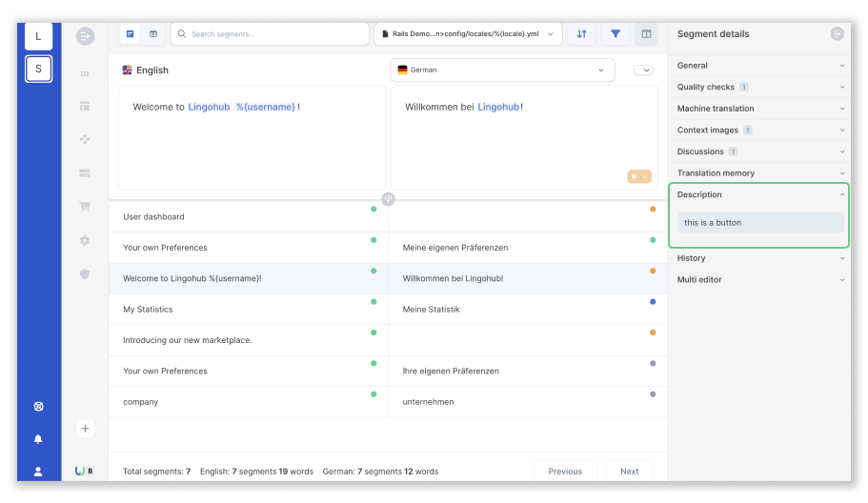Image resolution: width=868 pixels, height=503 pixels.
Task: Open the small chevron dropdown beside German
Action: click(643, 70)
